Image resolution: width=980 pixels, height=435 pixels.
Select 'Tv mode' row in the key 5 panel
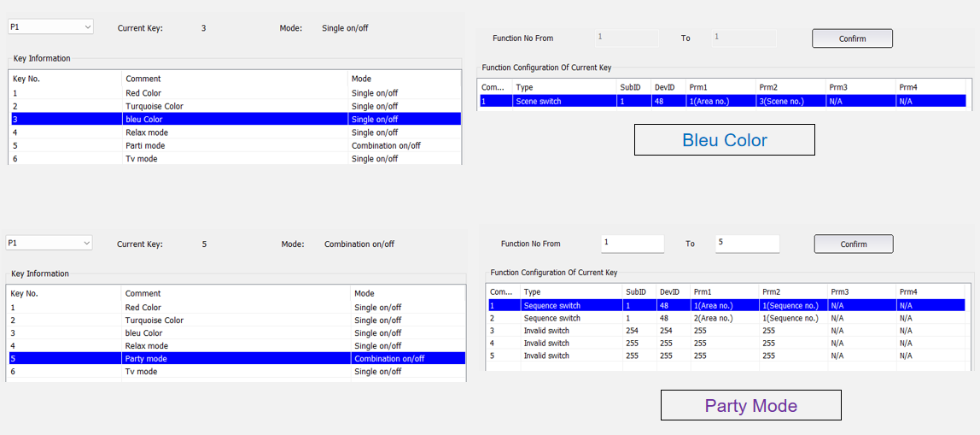coord(237,371)
